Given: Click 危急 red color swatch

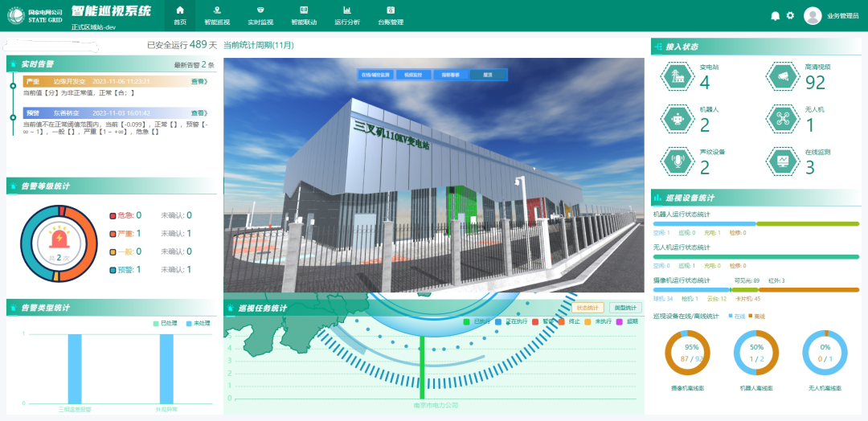Looking at the screenshot, I should (x=113, y=216).
